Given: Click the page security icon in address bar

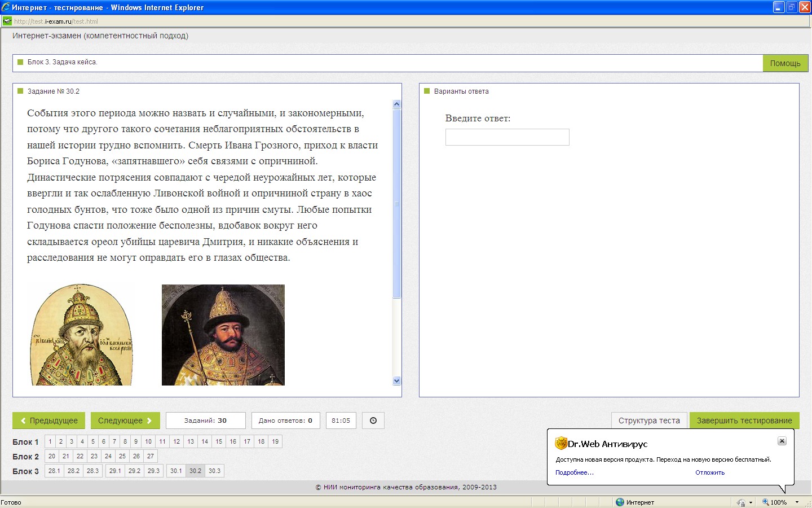Looking at the screenshot, I should [x=7, y=21].
